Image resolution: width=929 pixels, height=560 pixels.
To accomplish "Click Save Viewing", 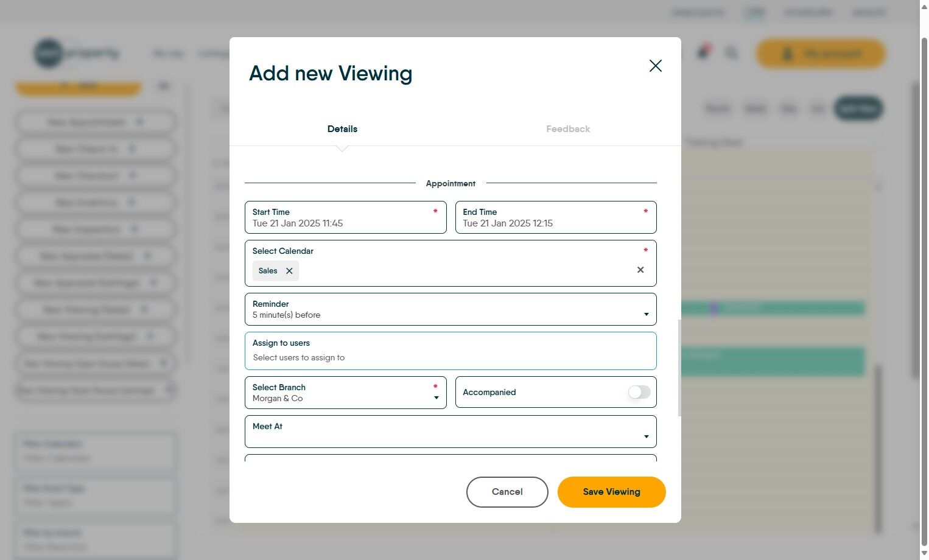I will [x=611, y=492].
